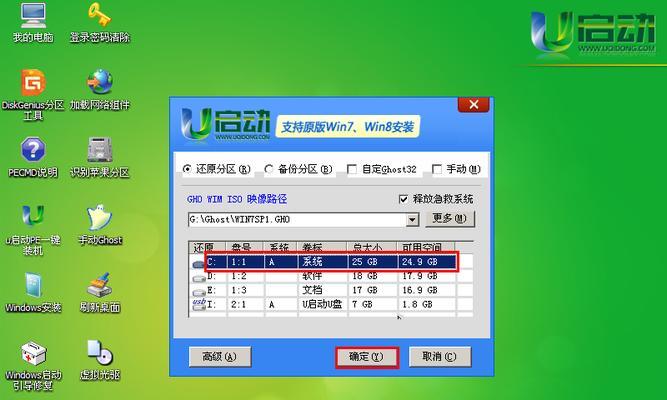Select the I: U启动U盘 partition row
This screenshot has height=400, width=667.
331,304
